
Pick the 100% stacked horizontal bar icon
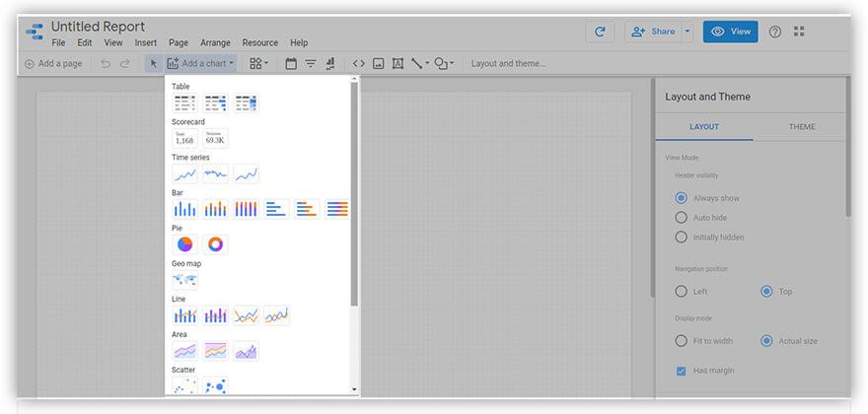click(337, 209)
